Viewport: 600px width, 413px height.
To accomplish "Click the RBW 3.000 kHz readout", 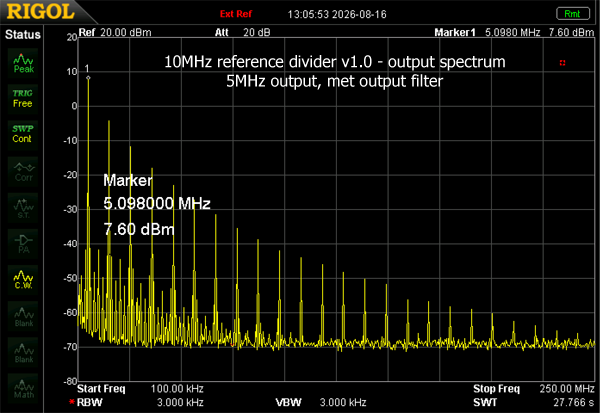I will pyautogui.click(x=140, y=402).
